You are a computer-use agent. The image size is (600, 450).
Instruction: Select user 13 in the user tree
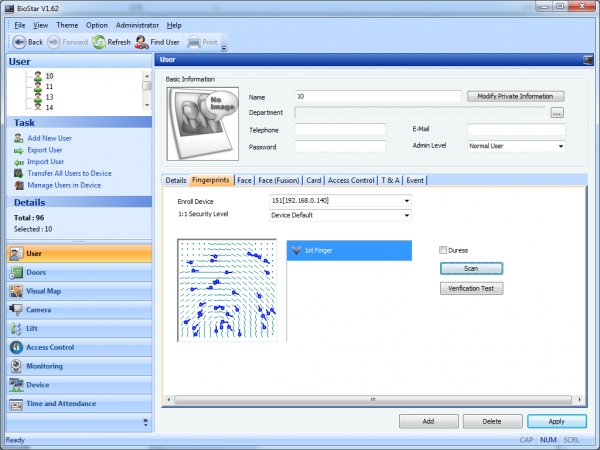point(49,97)
